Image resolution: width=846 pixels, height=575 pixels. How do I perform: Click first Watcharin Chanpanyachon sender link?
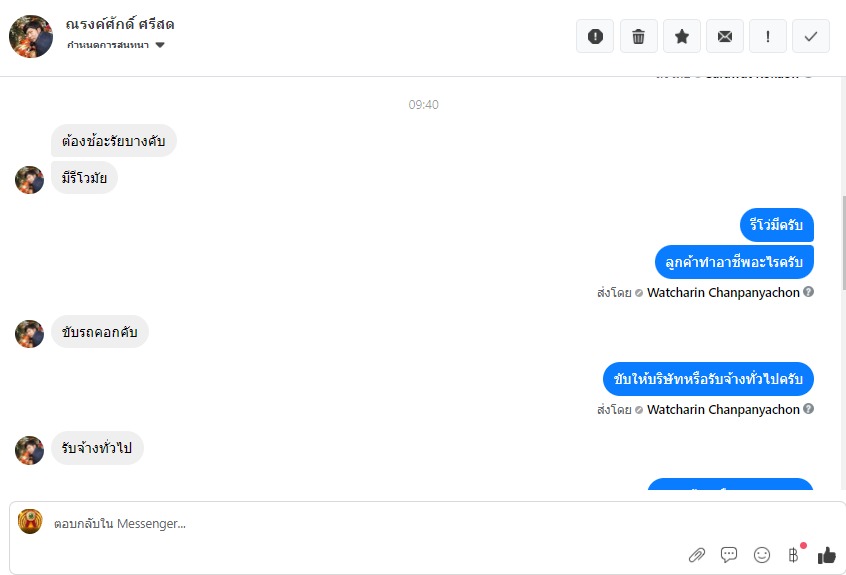pos(723,292)
